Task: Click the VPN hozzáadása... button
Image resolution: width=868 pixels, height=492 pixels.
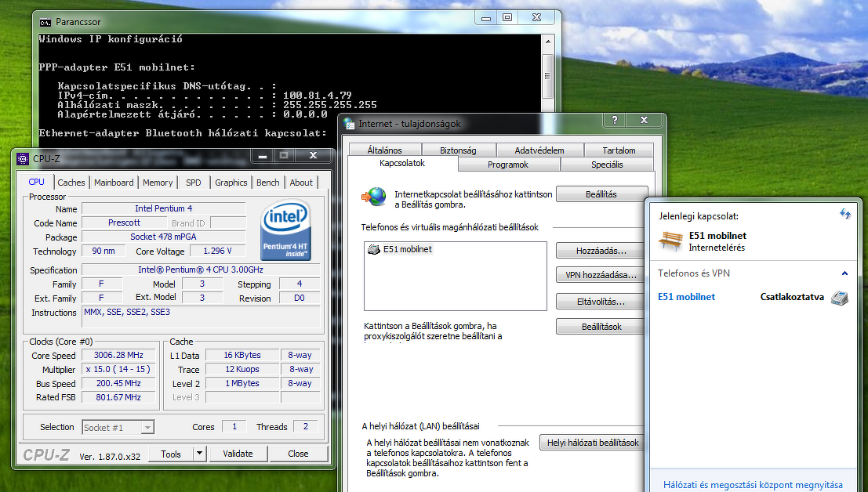Action: tap(601, 275)
